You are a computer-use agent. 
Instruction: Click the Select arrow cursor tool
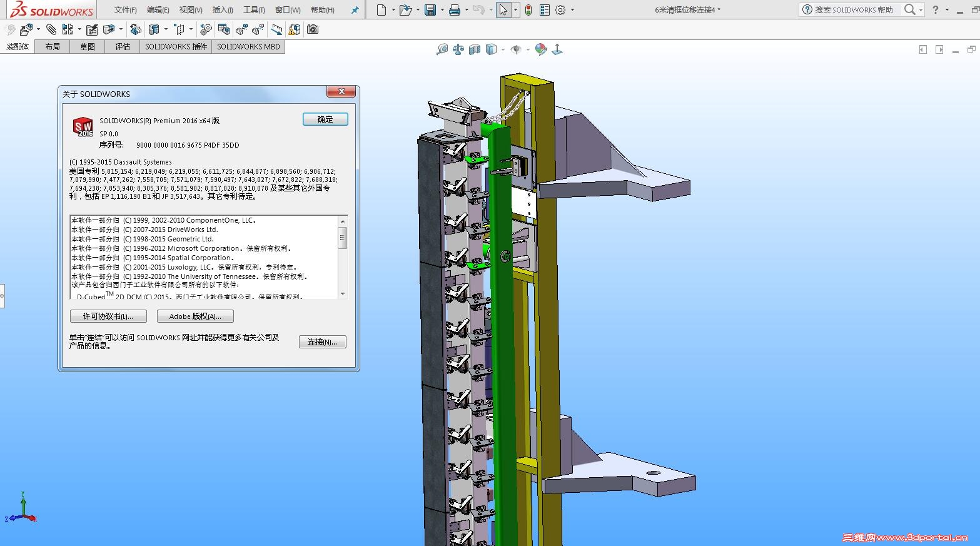[503, 10]
